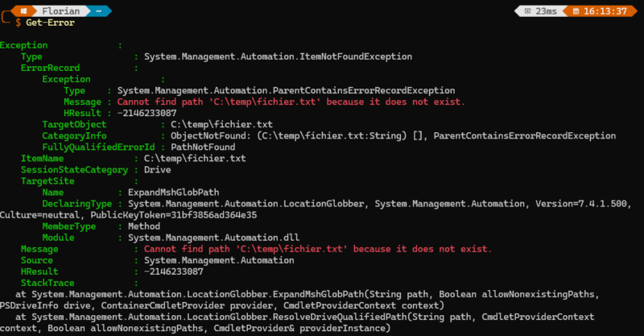
Task: Click the second red error message under Message
Action: [x=317, y=249]
